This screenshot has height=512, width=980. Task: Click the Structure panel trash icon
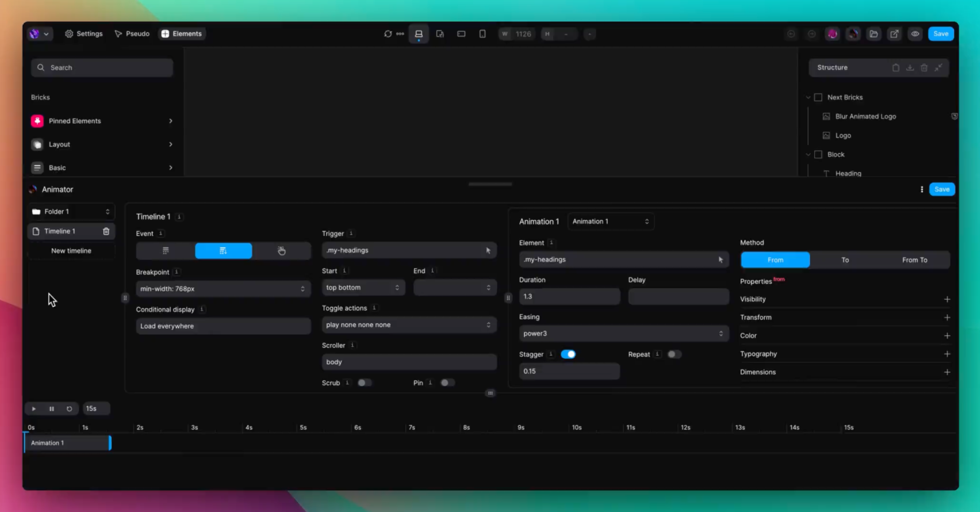tap(924, 68)
